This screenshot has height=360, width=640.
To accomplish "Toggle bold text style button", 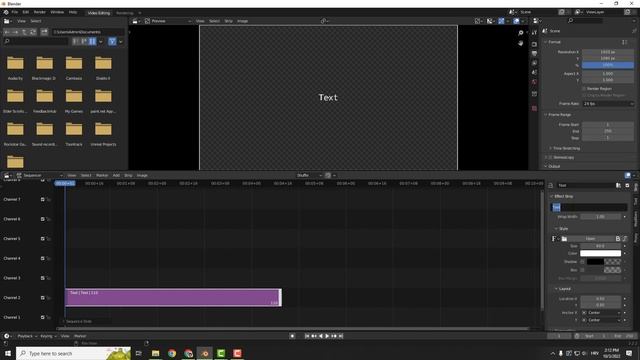I will tap(618, 239).
